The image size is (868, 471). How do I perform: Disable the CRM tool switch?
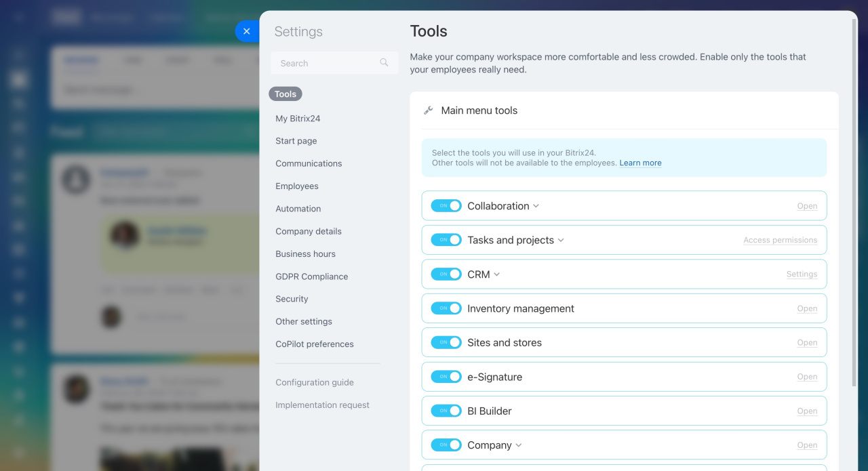click(446, 274)
